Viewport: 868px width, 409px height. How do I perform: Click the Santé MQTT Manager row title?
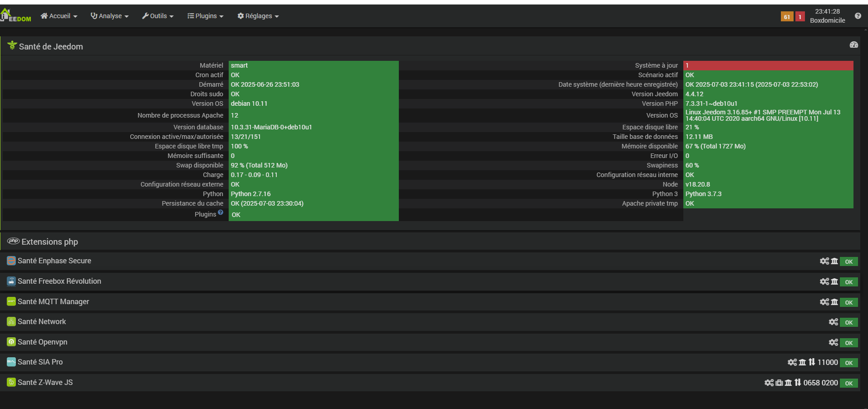53,301
